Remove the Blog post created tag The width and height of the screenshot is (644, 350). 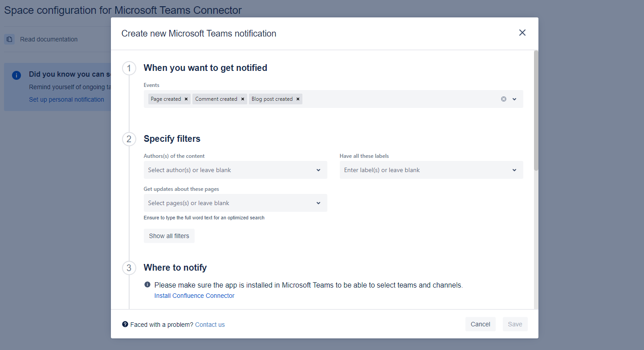click(298, 99)
